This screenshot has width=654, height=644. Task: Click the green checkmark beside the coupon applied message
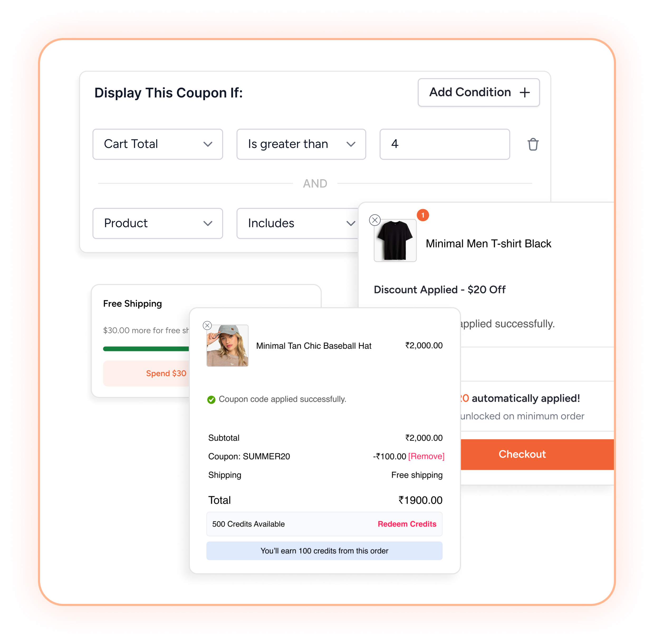pyautogui.click(x=211, y=399)
